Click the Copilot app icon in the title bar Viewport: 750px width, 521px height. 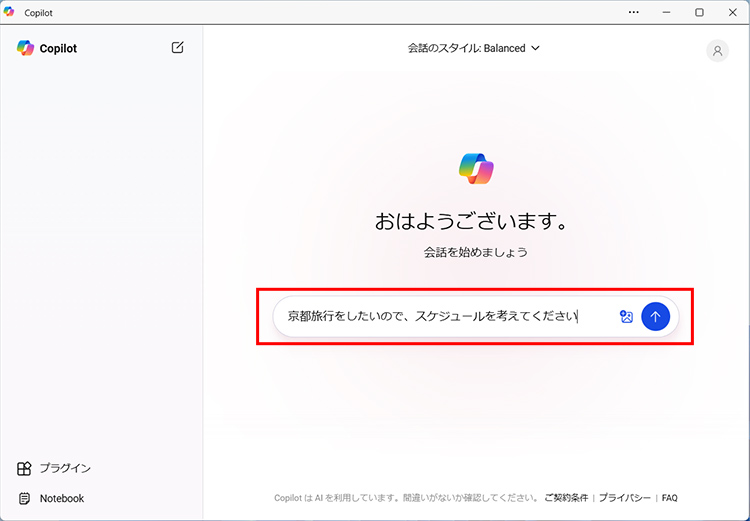tap(9, 12)
